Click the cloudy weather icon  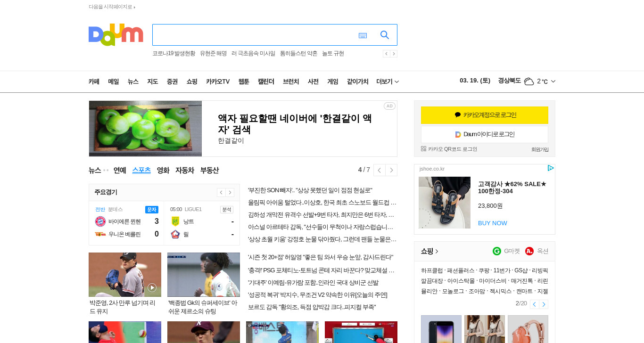pyautogui.click(x=529, y=81)
